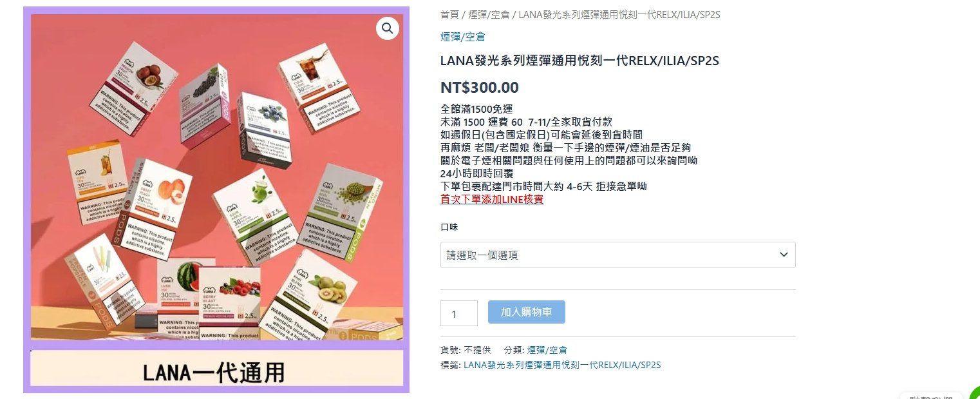980x399 pixels.
Task: Click the 加入購物車 button
Action: [527, 312]
